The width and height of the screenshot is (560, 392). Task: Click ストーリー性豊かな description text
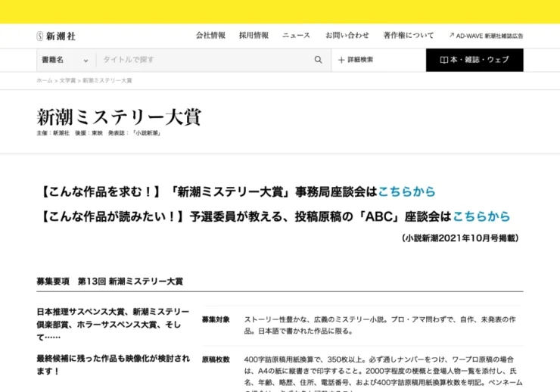point(380,325)
